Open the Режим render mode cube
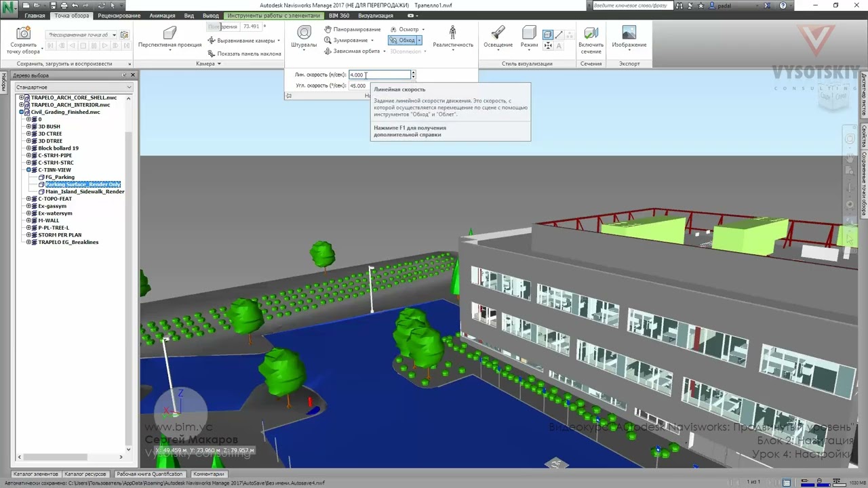Screen dimensions: 868x488 coord(529,33)
